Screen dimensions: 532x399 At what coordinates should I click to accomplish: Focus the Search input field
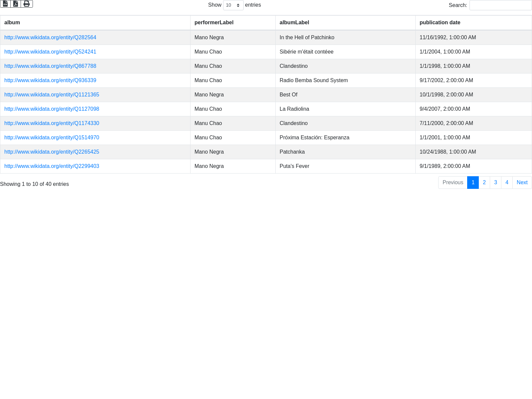click(x=500, y=5)
